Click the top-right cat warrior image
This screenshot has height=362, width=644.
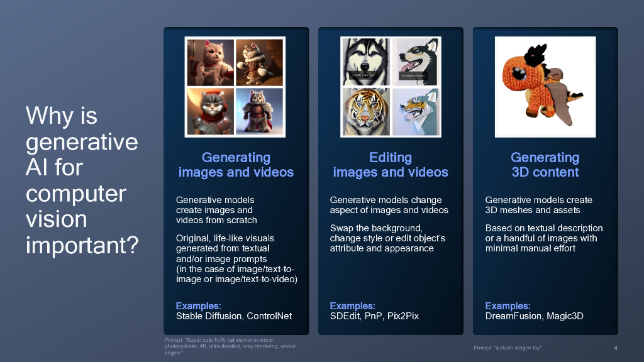(x=260, y=62)
